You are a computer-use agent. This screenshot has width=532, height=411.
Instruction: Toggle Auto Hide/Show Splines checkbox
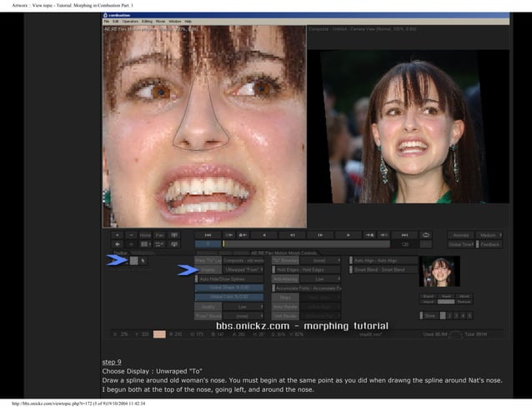pos(198,279)
